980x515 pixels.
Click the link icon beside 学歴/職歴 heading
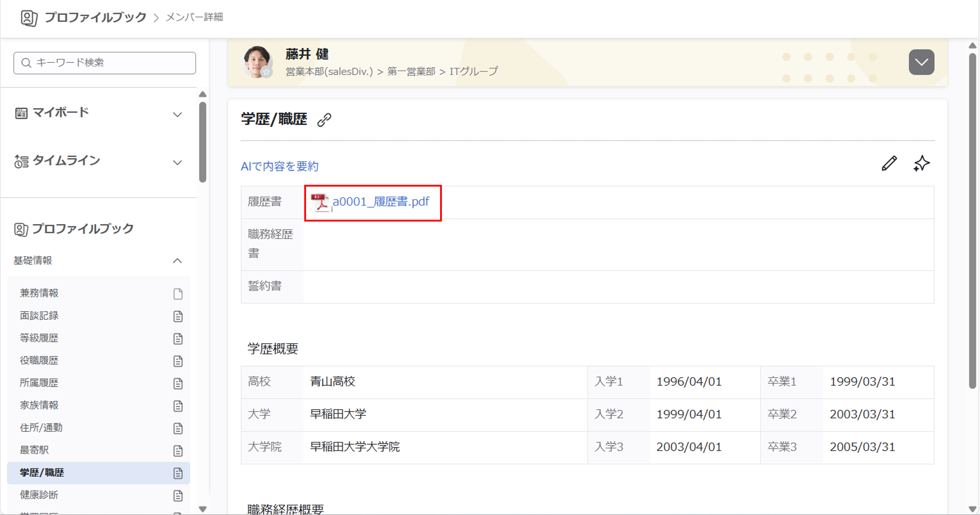pos(324,120)
